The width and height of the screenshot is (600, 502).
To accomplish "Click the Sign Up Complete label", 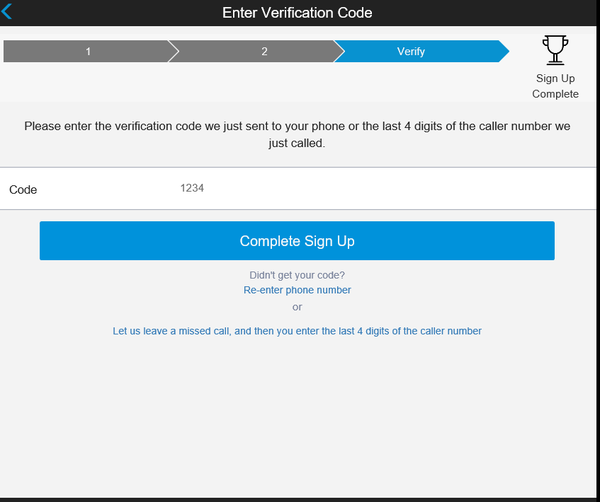I will (555, 86).
